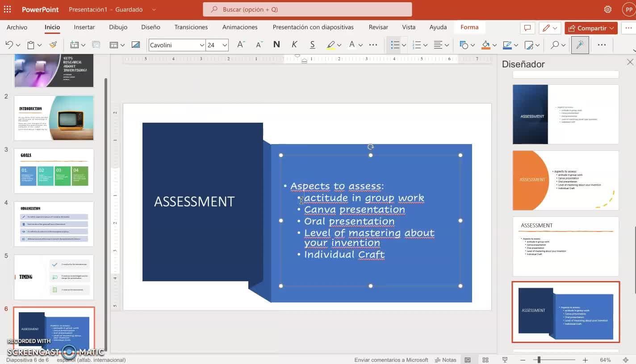636x364 pixels.
Task: Toggle underline (S) formatting
Action: pyautogui.click(x=312, y=45)
